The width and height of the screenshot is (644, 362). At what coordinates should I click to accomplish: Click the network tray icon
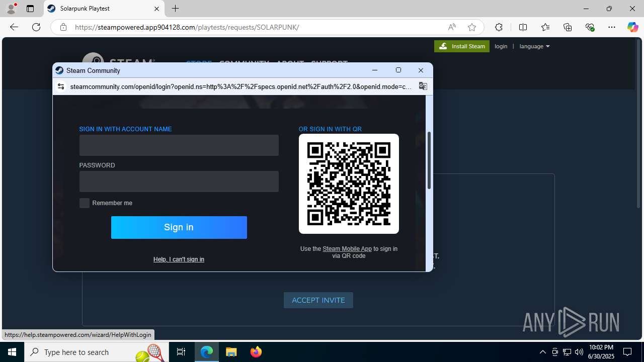coord(567,352)
